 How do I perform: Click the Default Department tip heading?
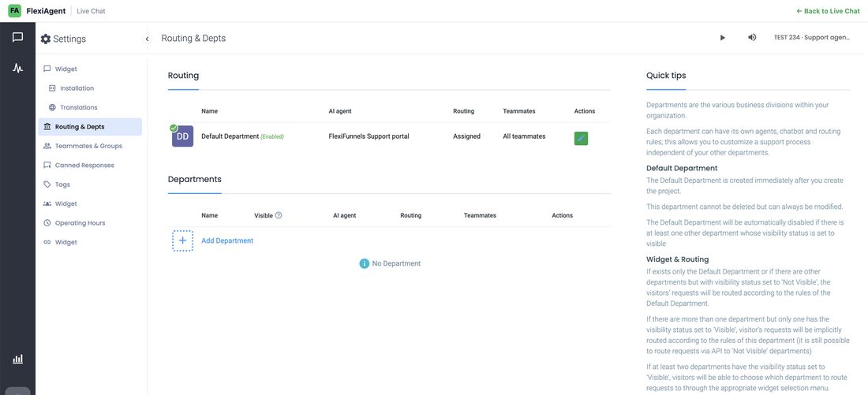pos(682,168)
